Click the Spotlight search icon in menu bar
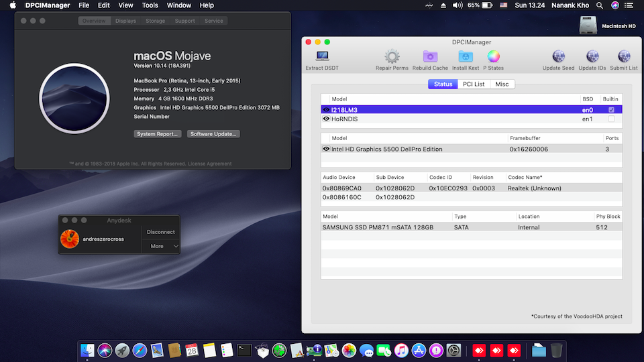The height and width of the screenshot is (362, 644). (600, 5)
